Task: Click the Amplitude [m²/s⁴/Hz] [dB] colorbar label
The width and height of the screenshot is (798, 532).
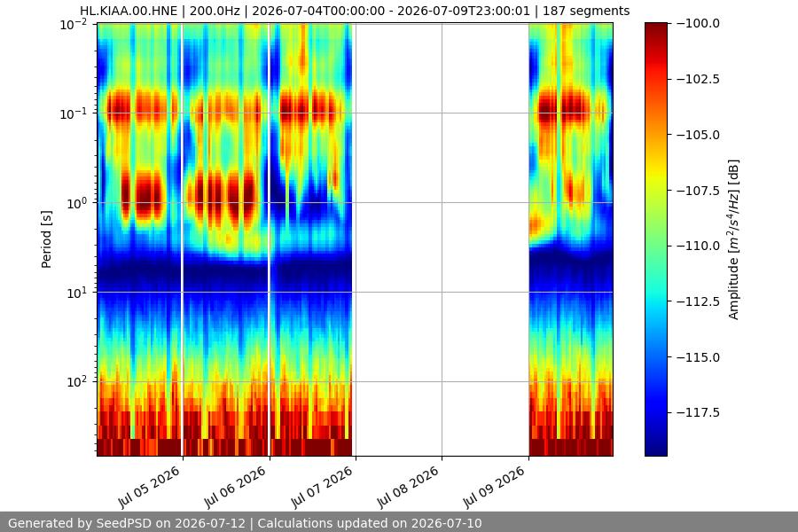Action: (x=733, y=239)
